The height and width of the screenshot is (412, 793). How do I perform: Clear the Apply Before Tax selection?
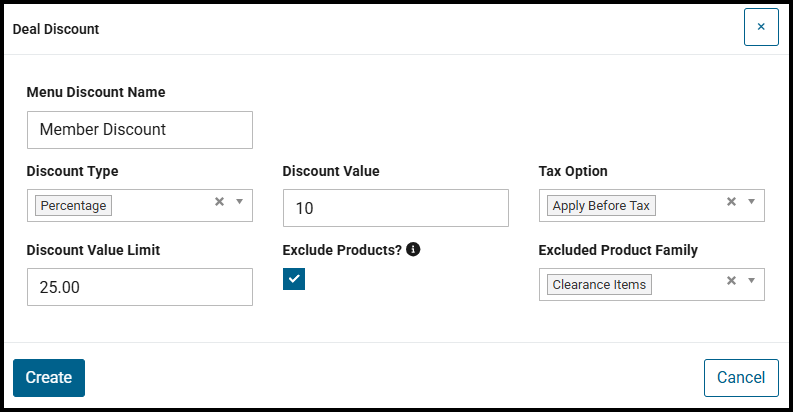(731, 202)
